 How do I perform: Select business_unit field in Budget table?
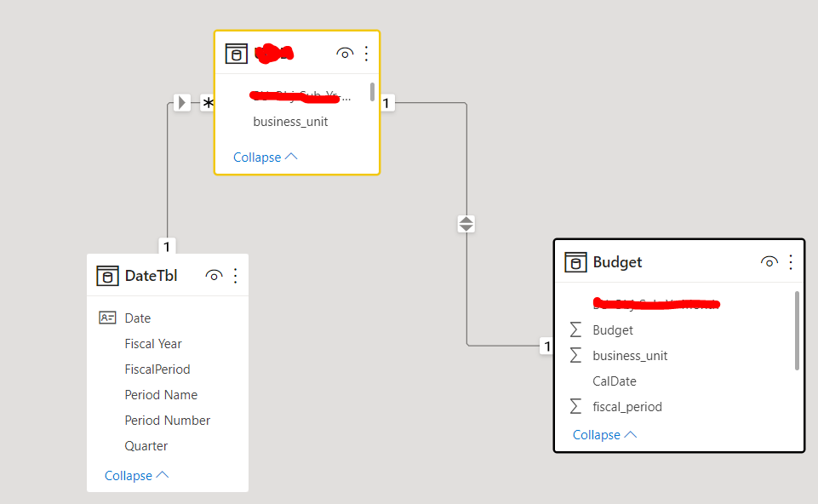click(x=630, y=356)
